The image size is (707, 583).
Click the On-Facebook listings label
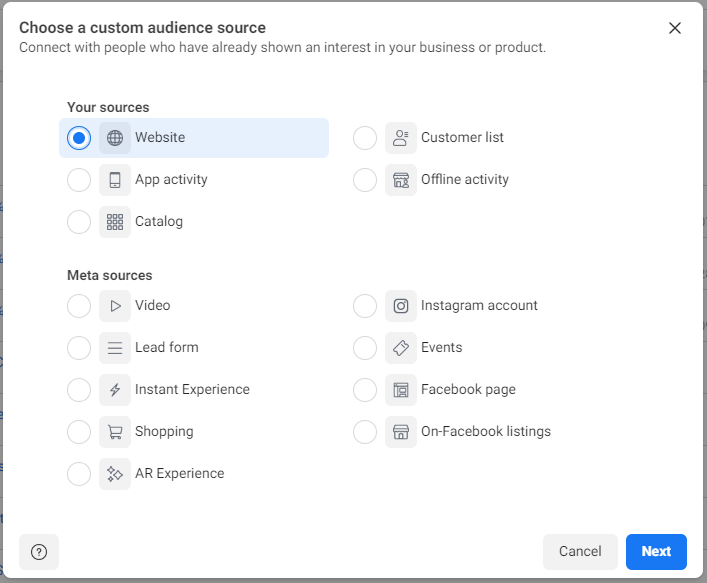pos(486,432)
